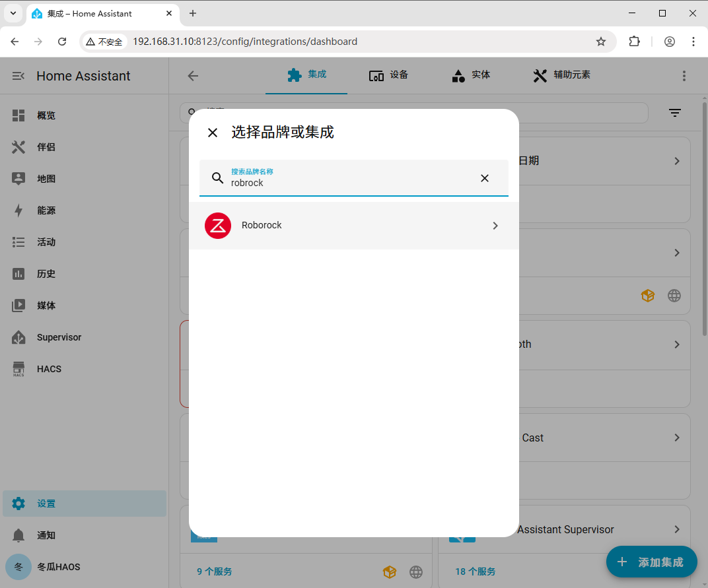Open HACS from the sidebar

pyautogui.click(x=85, y=369)
